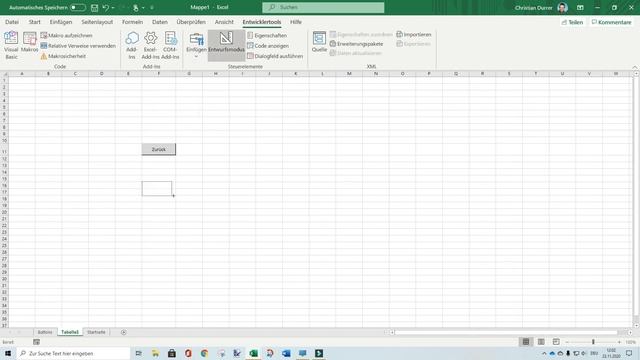Click the Suchen search box
The height and width of the screenshot is (360, 640).
[x=323, y=7]
